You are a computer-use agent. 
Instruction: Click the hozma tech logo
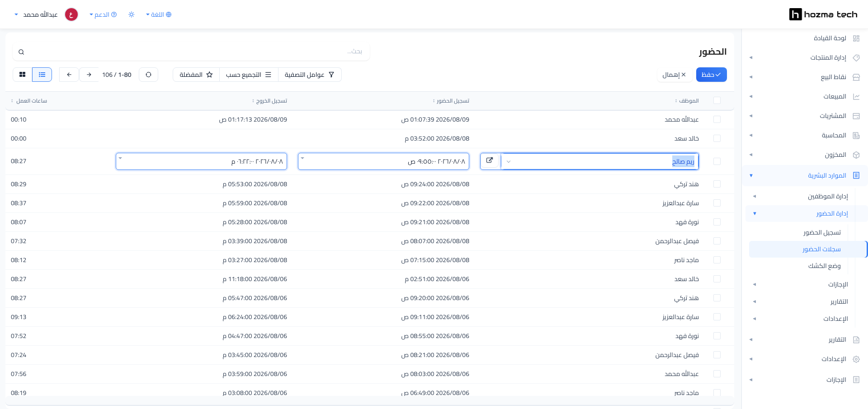coord(823,14)
